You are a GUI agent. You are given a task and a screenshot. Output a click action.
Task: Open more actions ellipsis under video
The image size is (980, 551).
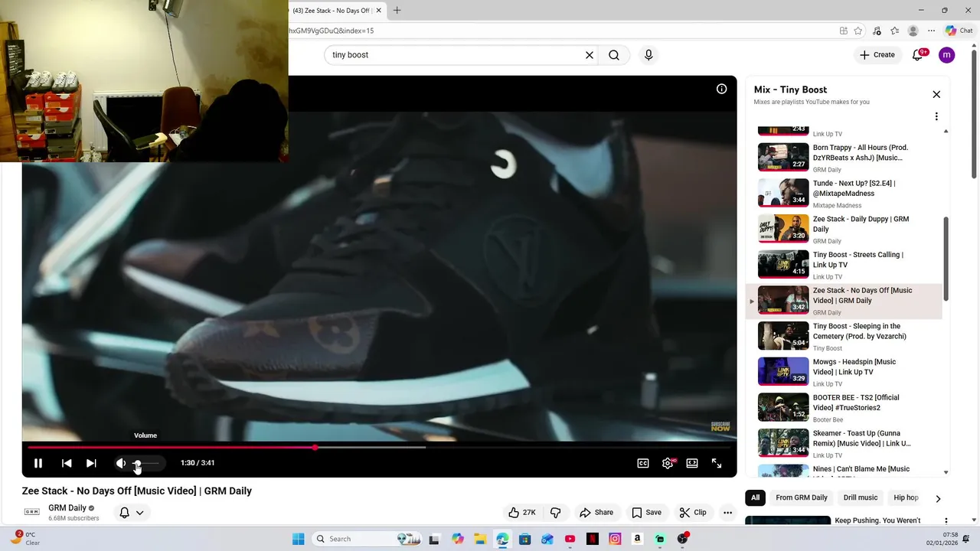pyautogui.click(x=728, y=513)
